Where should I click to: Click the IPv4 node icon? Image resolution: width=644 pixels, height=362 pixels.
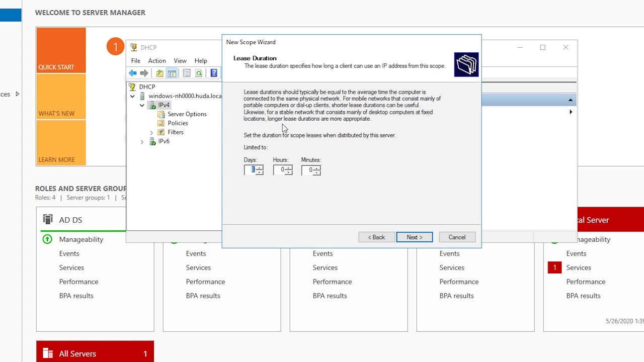click(x=152, y=105)
